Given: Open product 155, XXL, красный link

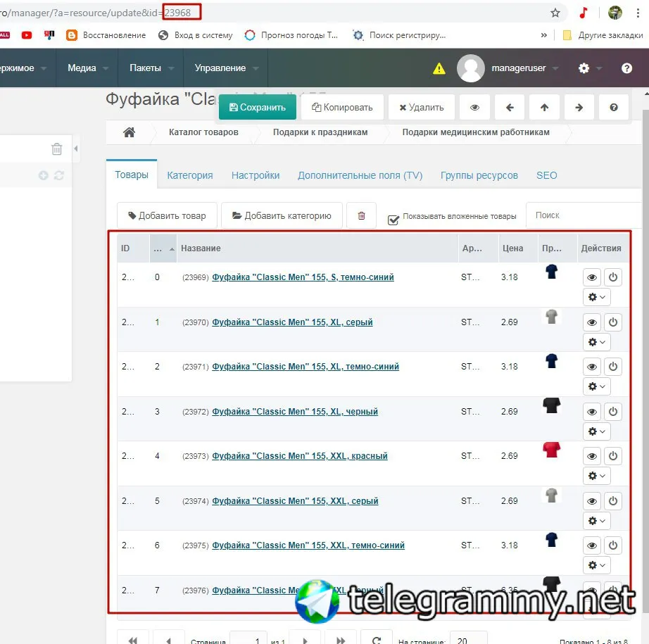Looking at the screenshot, I should pyautogui.click(x=299, y=455).
